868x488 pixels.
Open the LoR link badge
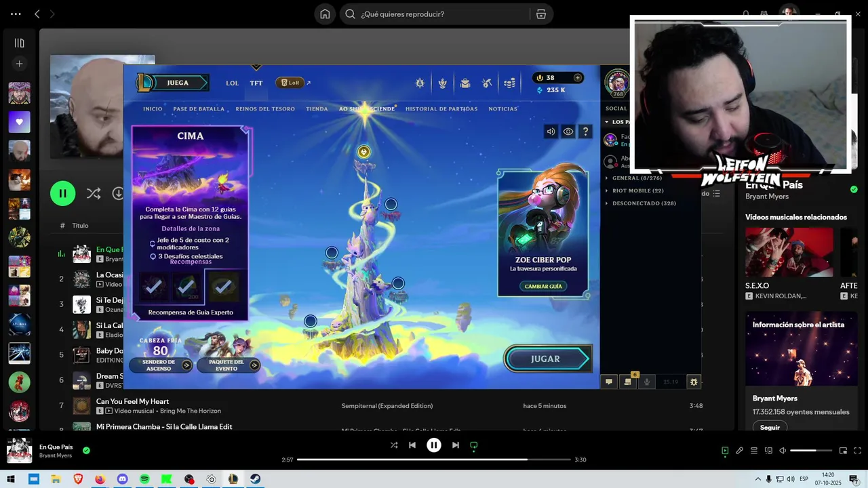tap(290, 83)
